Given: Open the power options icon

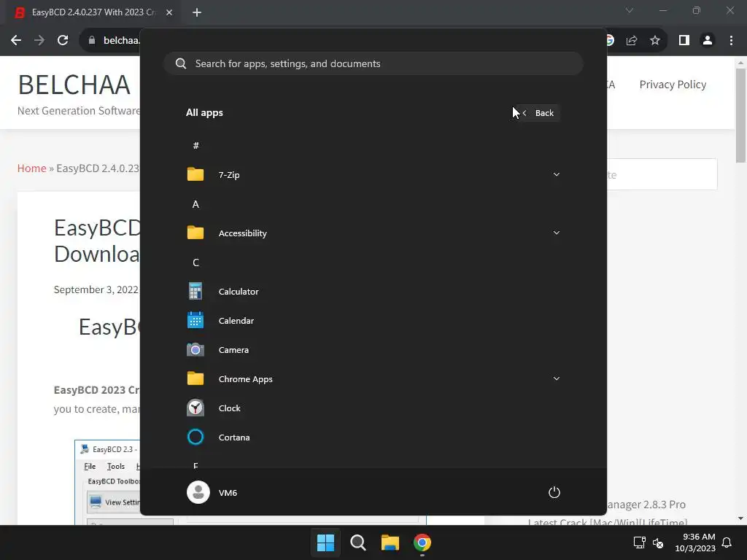Looking at the screenshot, I should [554, 492].
